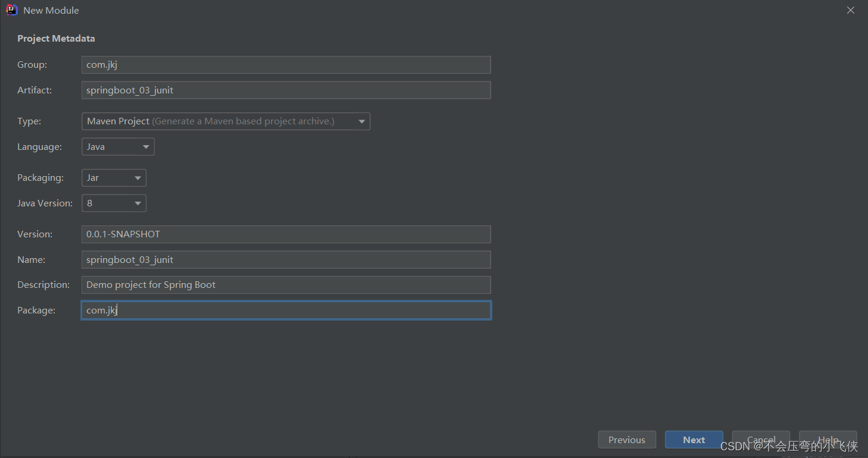Click the Package: label
This screenshot has height=458, width=868.
point(36,310)
